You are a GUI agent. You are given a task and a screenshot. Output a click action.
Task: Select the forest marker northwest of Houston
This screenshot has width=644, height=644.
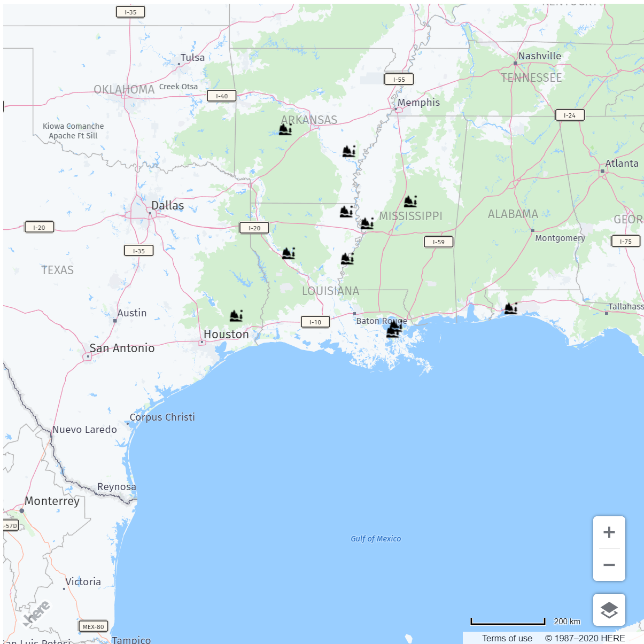point(236,316)
